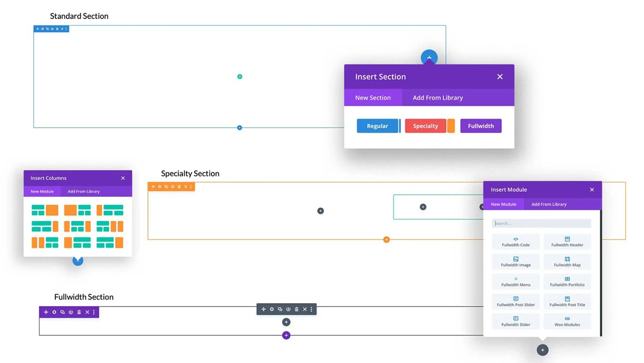Click the small blue plus on the Standard Section bottom border

point(239,128)
